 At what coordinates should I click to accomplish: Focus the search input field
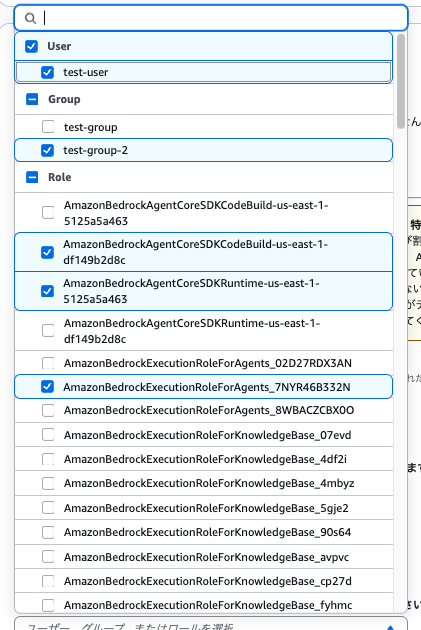pyautogui.click(x=211, y=18)
